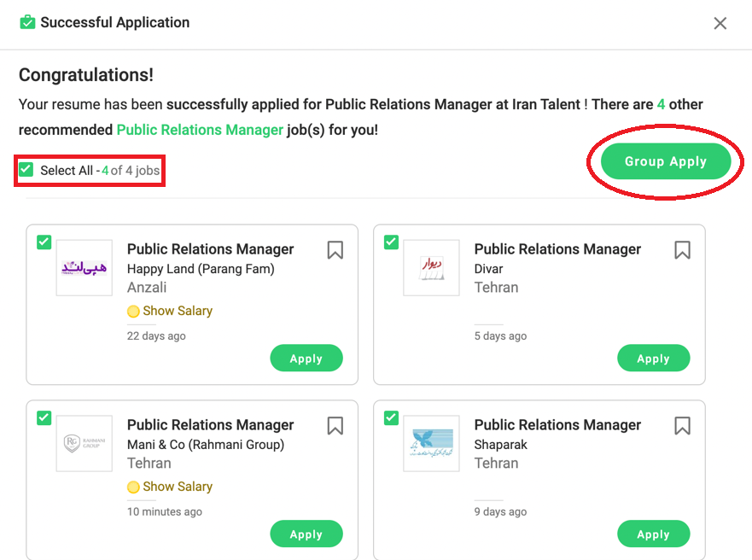Apply to the Happy Land job
Viewport: 752px width, 560px height.
306,359
